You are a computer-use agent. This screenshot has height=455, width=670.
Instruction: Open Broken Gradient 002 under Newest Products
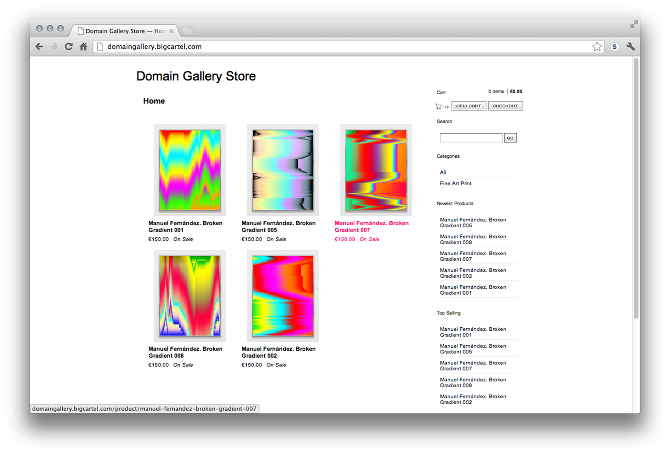pyautogui.click(x=473, y=273)
